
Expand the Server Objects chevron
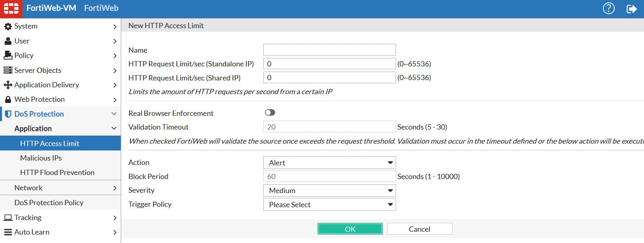(x=115, y=70)
